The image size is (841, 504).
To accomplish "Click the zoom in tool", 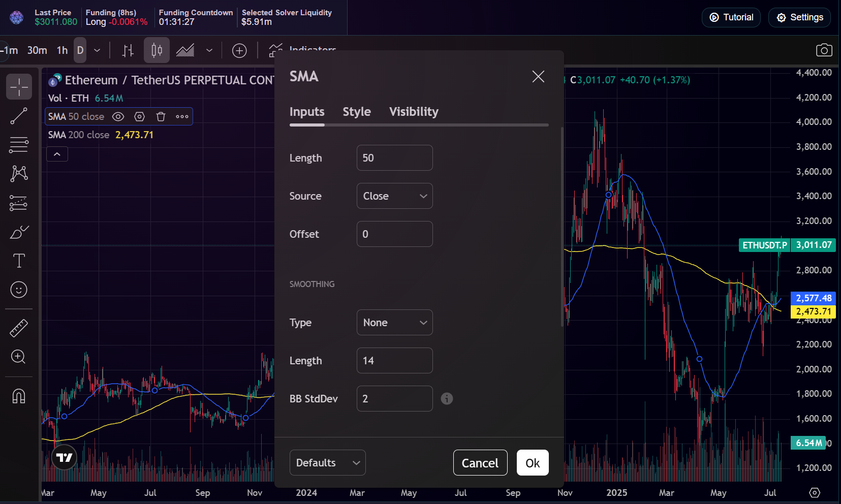I will pos(19,357).
